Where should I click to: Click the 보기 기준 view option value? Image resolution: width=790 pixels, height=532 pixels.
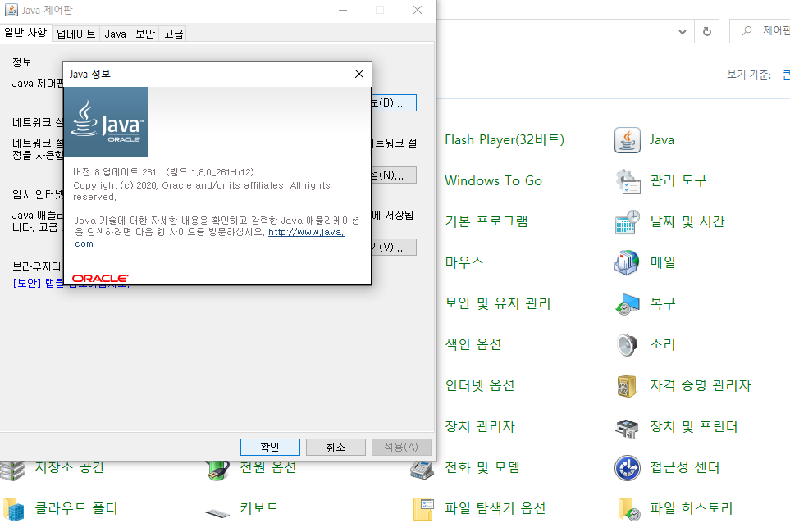click(786, 75)
